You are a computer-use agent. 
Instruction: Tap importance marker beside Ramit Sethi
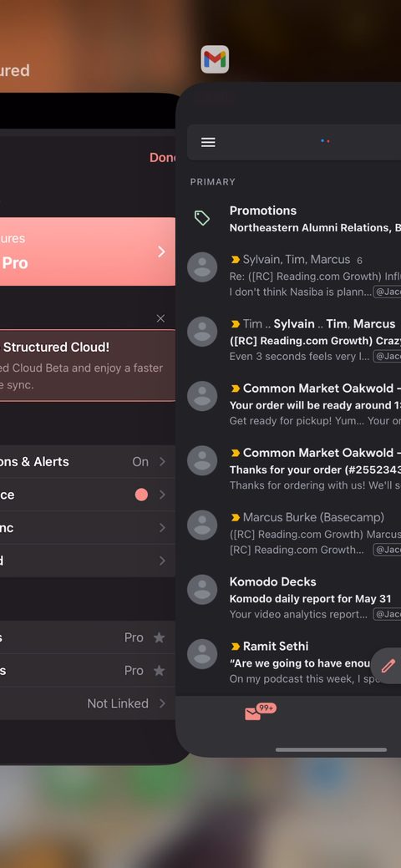click(236, 647)
